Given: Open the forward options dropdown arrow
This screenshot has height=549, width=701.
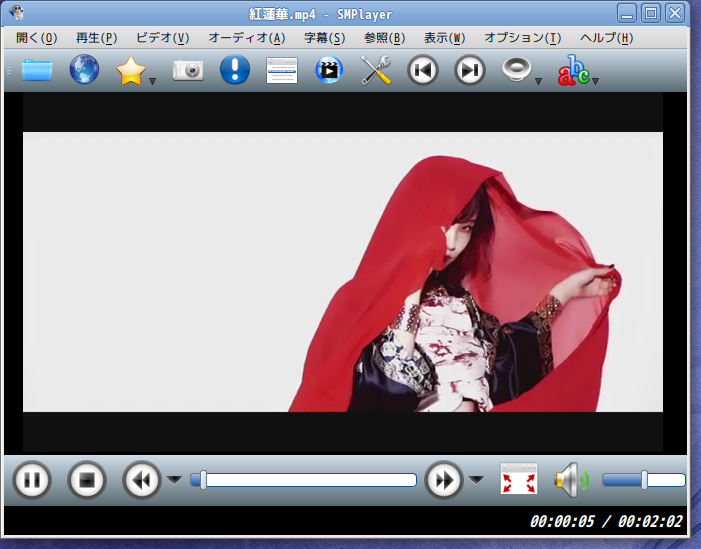Looking at the screenshot, I should (x=476, y=480).
